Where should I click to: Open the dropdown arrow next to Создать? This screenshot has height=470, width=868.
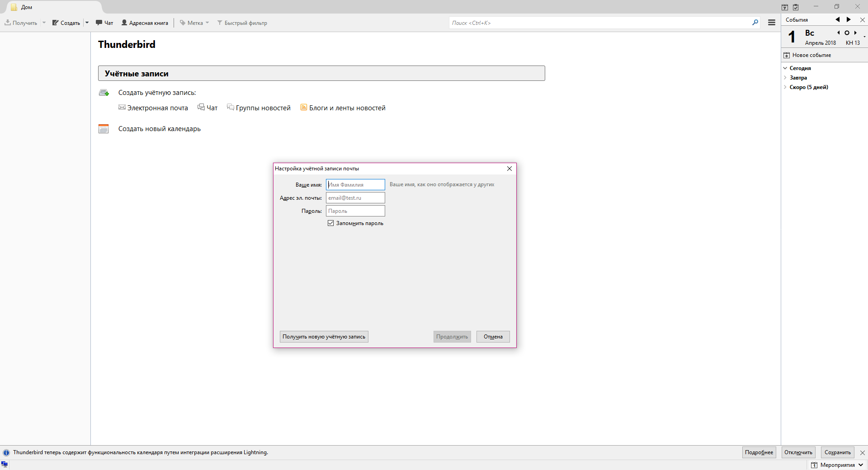pos(87,23)
